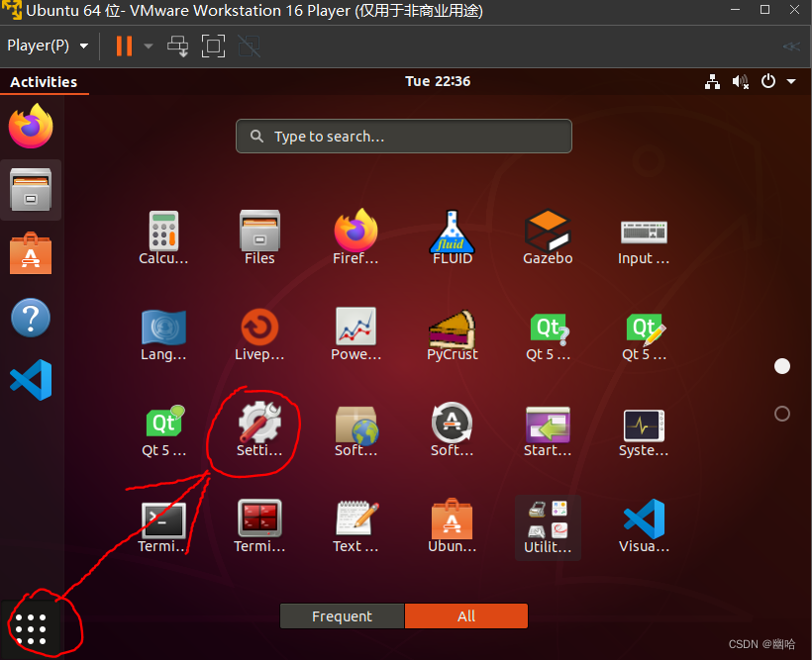
Task: Open the Player(P) menu
Action: coord(48,47)
